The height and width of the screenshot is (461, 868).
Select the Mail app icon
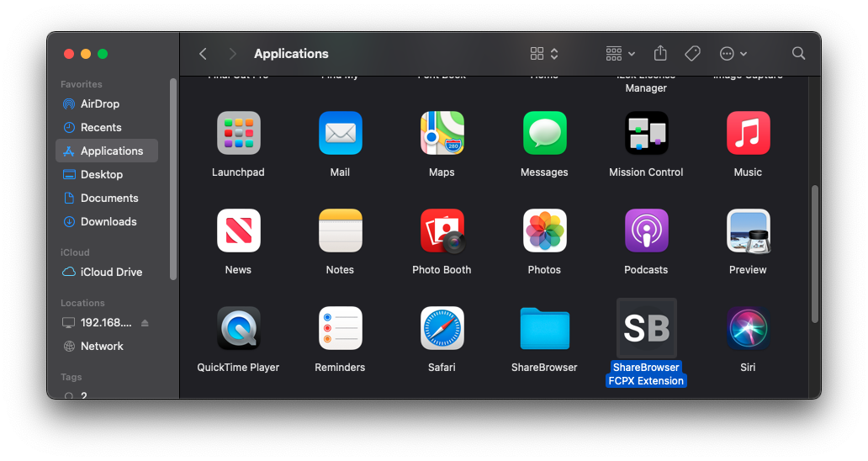341,133
